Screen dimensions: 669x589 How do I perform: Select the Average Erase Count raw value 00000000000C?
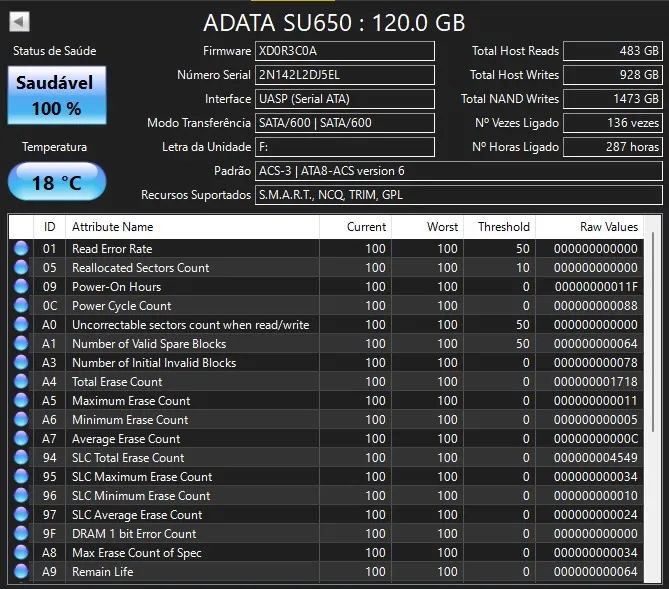(596, 439)
